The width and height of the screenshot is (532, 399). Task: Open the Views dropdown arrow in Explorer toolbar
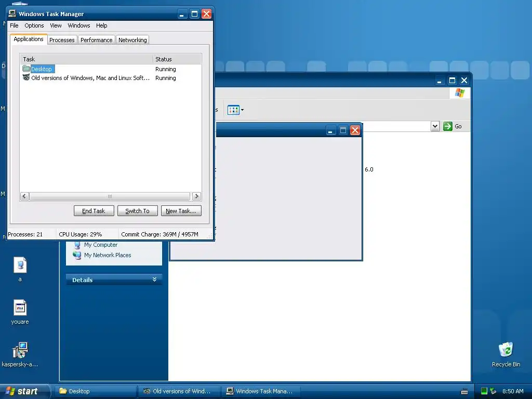(x=242, y=110)
